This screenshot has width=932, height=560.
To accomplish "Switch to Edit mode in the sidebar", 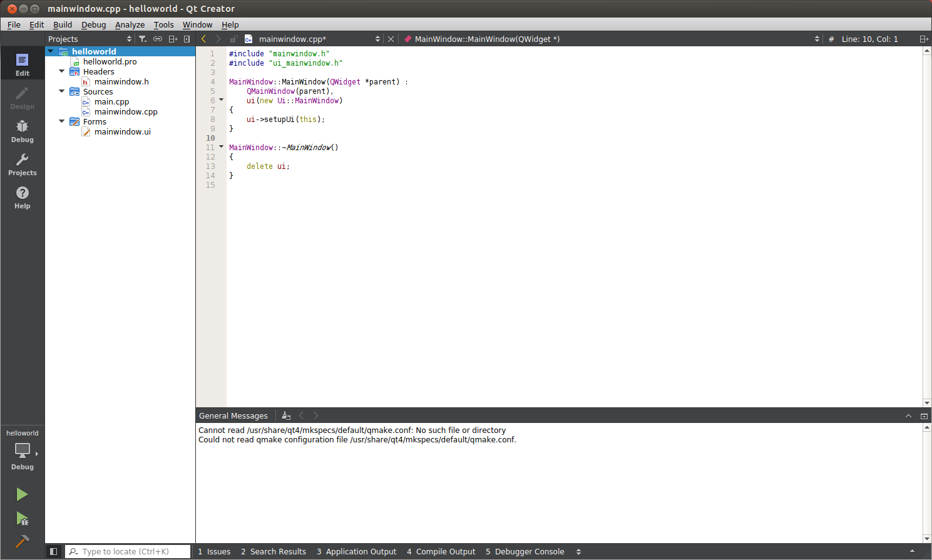I will [x=23, y=64].
